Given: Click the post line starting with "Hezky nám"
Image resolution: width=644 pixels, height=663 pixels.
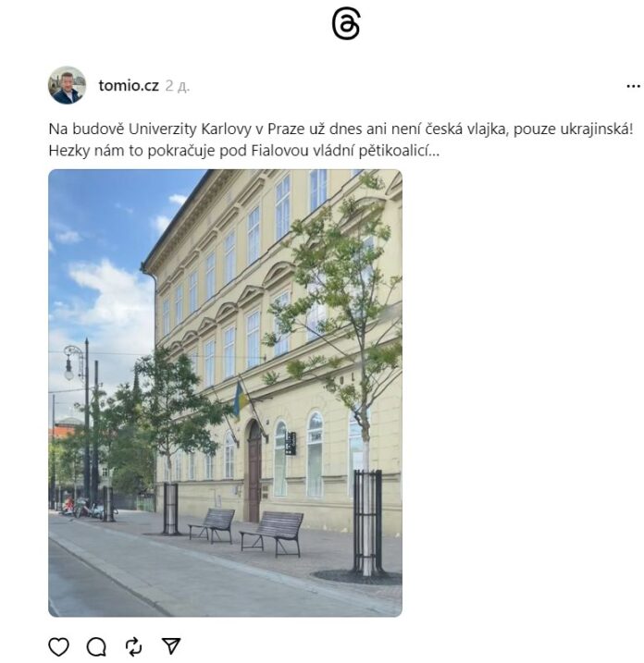Looking at the screenshot, I should click(244, 151).
